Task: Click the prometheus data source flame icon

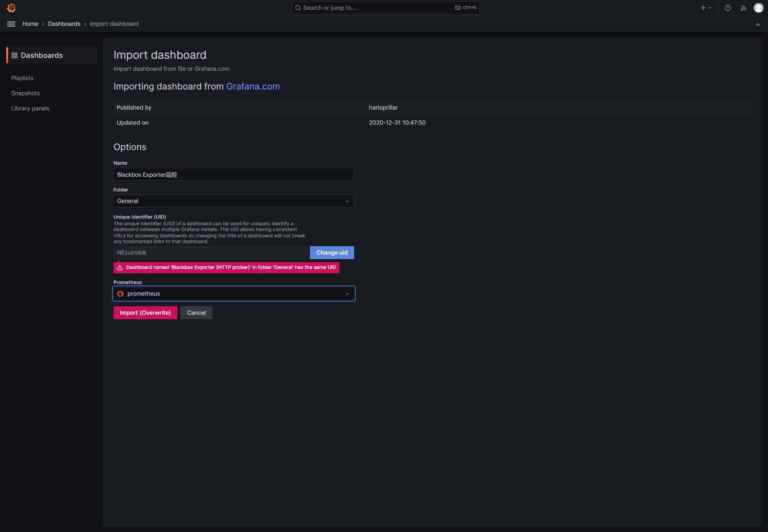Action: (120, 294)
